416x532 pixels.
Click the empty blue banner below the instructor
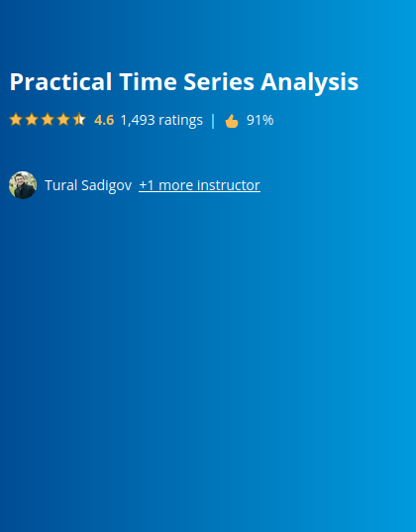point(208,357)
